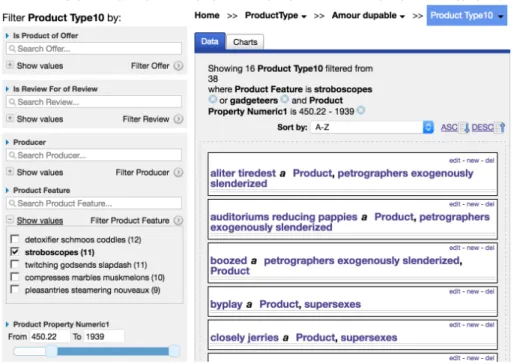Expand Show values under Producer
Image resolution: width=514 pixels, height=364 pixels.
(40, 172)
